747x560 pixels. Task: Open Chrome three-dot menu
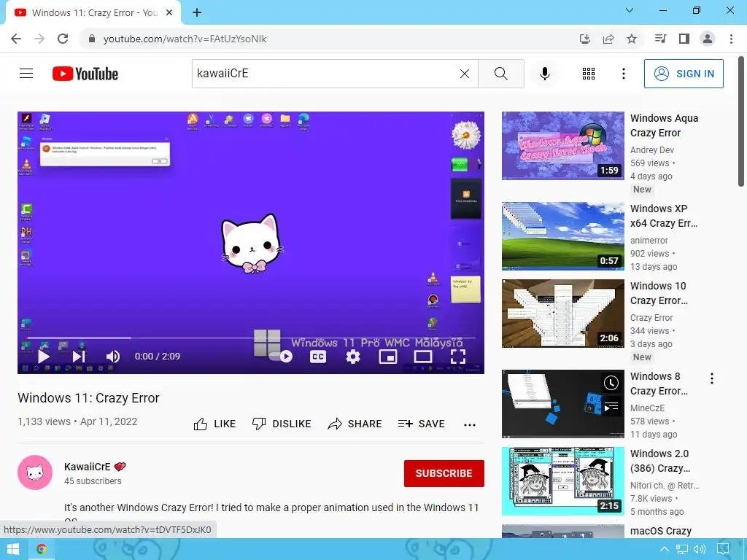(731, 39)
